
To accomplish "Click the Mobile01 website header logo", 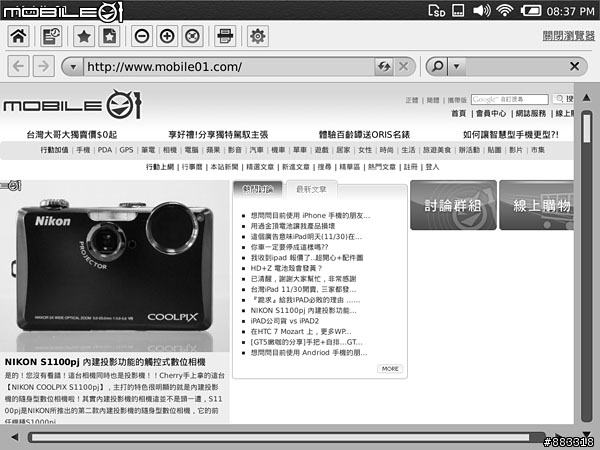I will pos(72,104).
